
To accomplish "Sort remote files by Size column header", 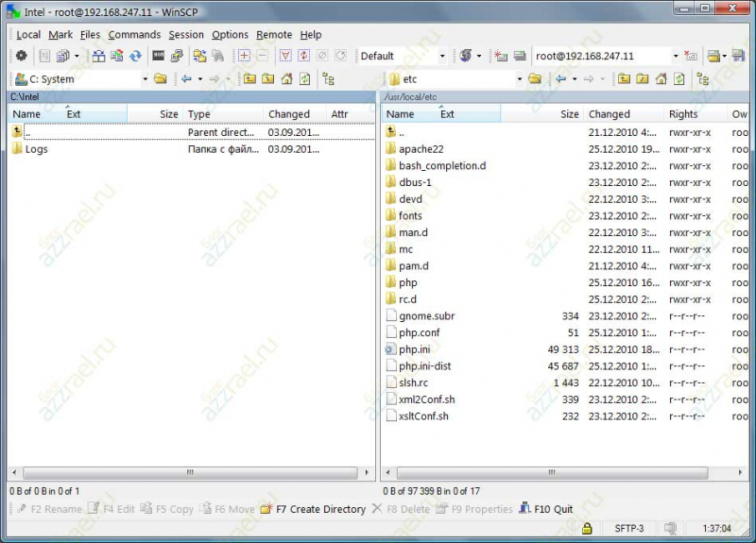I will 569,114.
